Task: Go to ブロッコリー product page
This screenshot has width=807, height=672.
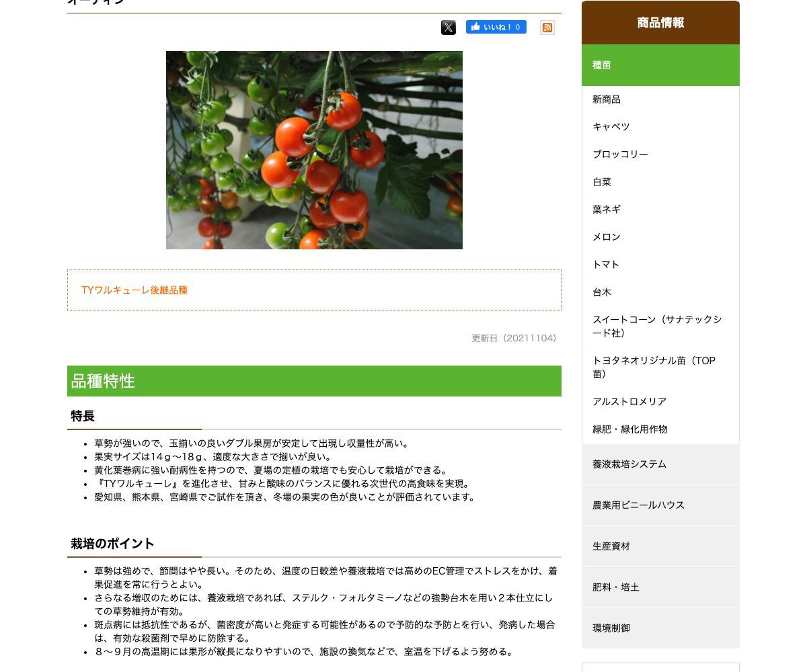Action: click(620, 155)
